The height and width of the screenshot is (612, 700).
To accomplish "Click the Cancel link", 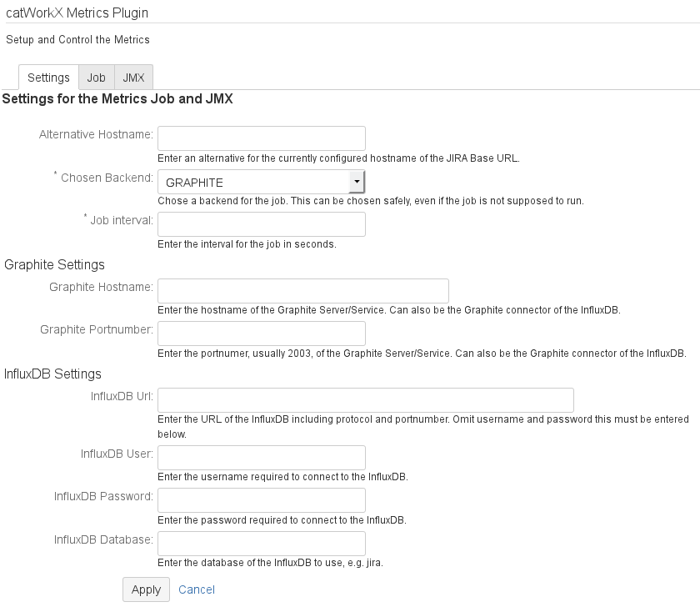I will [x=197, y=589].
